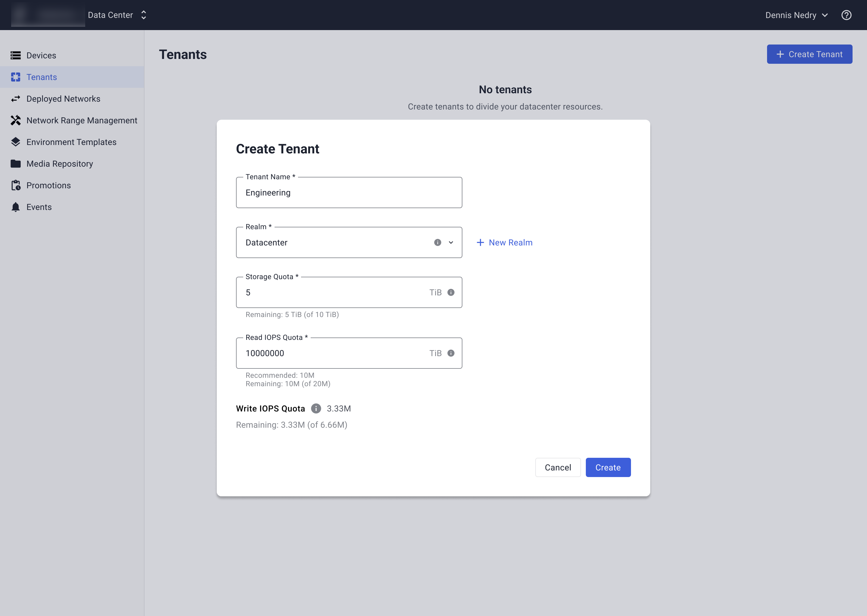Click the Storage Quota info icon
The width and height of the screenshot is (867, 616).
(451, 292)
